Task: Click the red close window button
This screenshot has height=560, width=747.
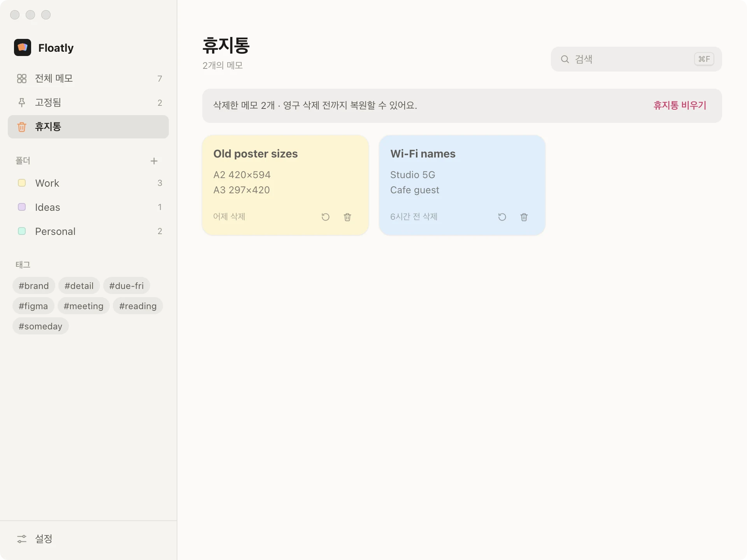Action: pos(15,15)
